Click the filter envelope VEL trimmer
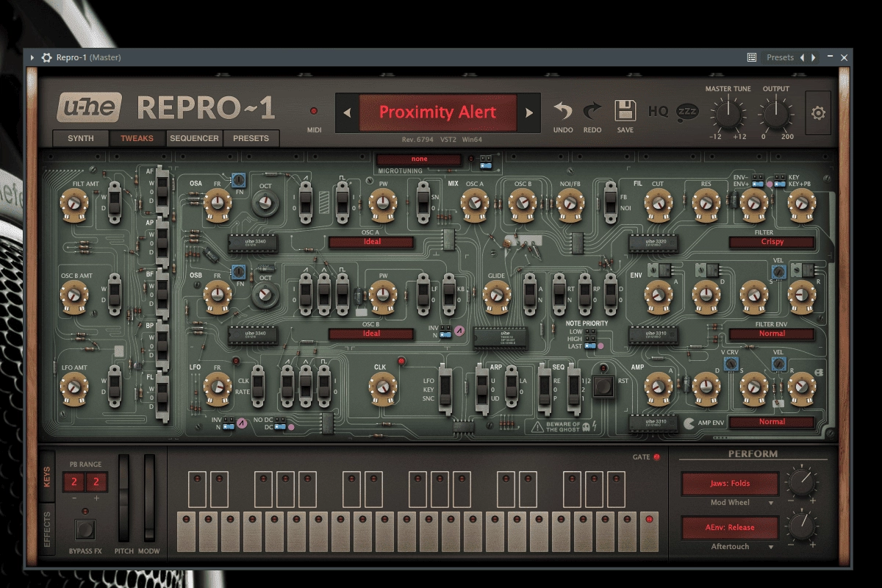 coord(779,273)
